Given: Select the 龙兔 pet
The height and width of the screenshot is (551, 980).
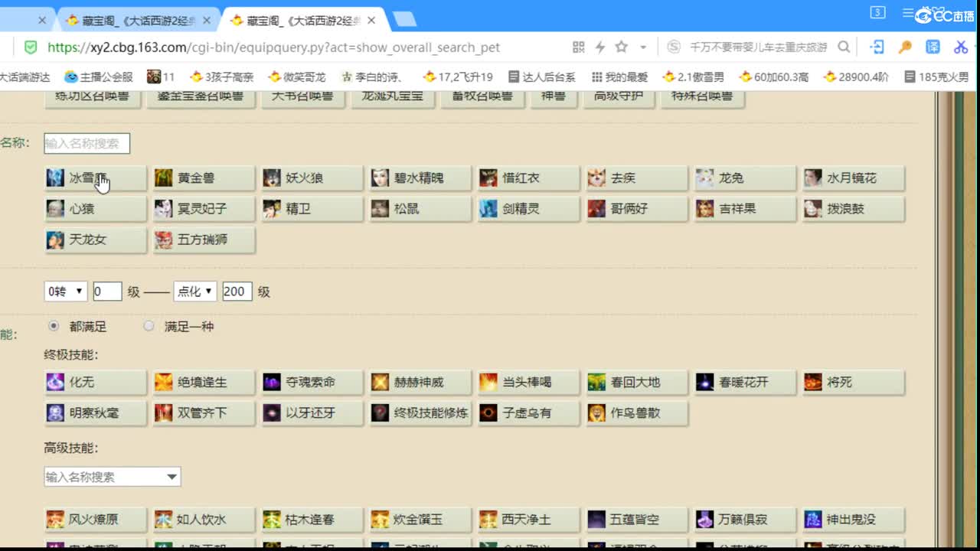Looking at the screenshot, I should (745, 178).
